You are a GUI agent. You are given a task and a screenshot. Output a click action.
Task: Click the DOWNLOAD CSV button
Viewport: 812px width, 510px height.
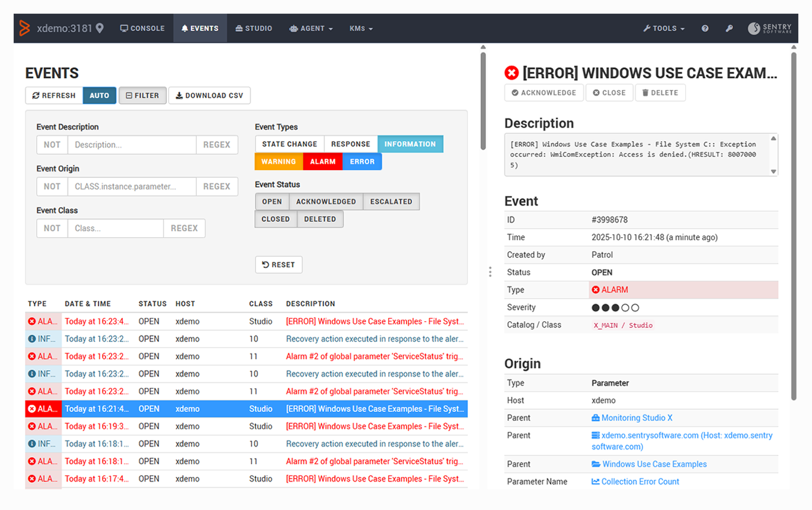coord(209,95)
